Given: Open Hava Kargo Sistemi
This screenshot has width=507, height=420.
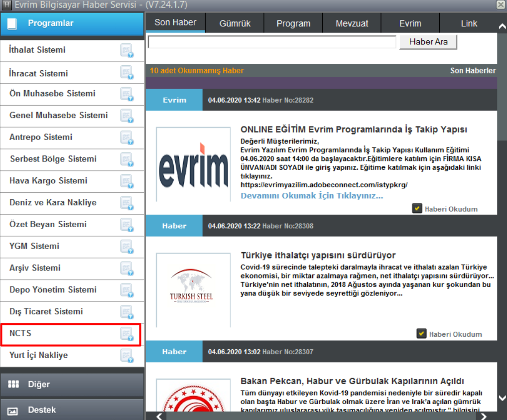Looking at the screenshot, I should 72,181.
